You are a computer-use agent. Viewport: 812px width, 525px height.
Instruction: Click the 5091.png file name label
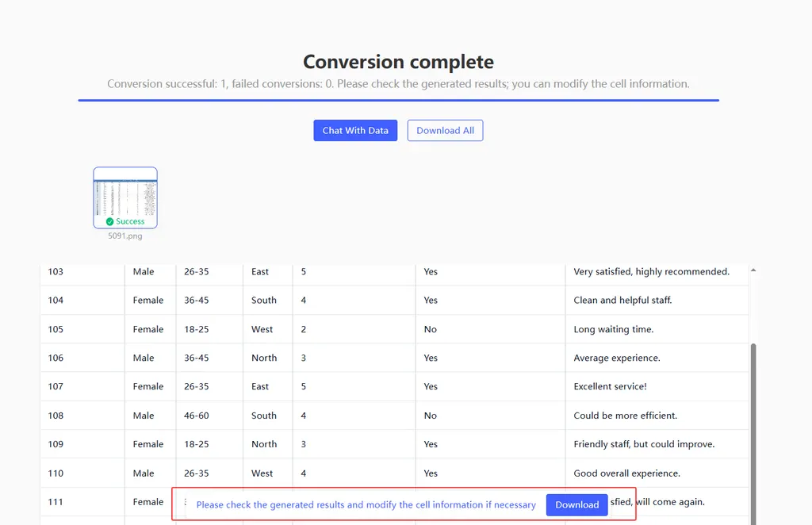[125, 236]
